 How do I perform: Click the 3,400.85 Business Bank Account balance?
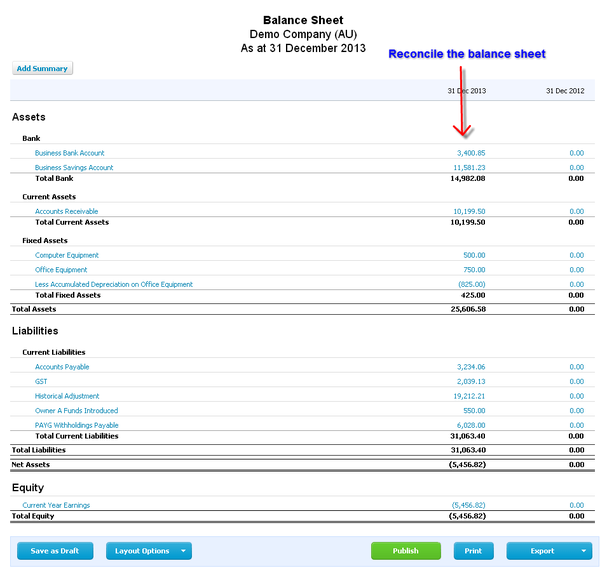(x=469, y=153)
